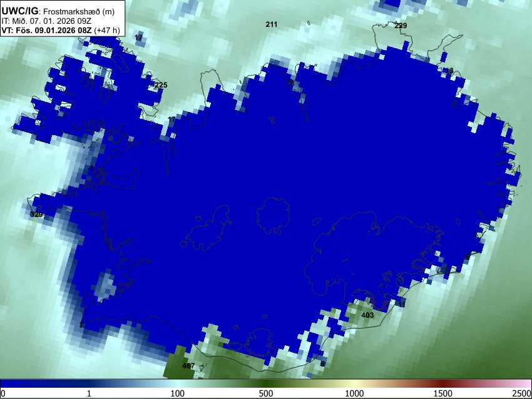Click the 211 value on the map
This screenshot has width=532, height=399.
coord(272,24)
